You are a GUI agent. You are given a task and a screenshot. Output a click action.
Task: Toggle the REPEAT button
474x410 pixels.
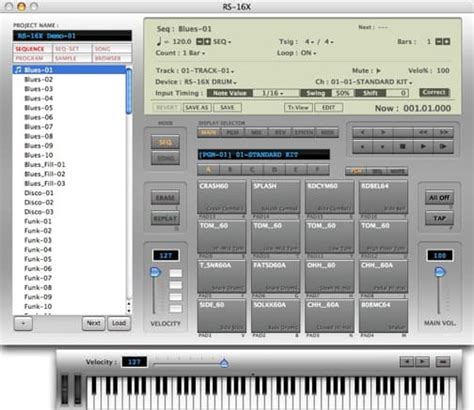[165, 219]
